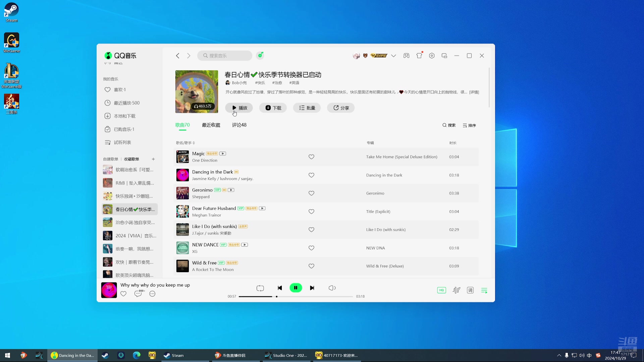
Task: Switch to the 最近收藏 tab
Action: (211, 125)
